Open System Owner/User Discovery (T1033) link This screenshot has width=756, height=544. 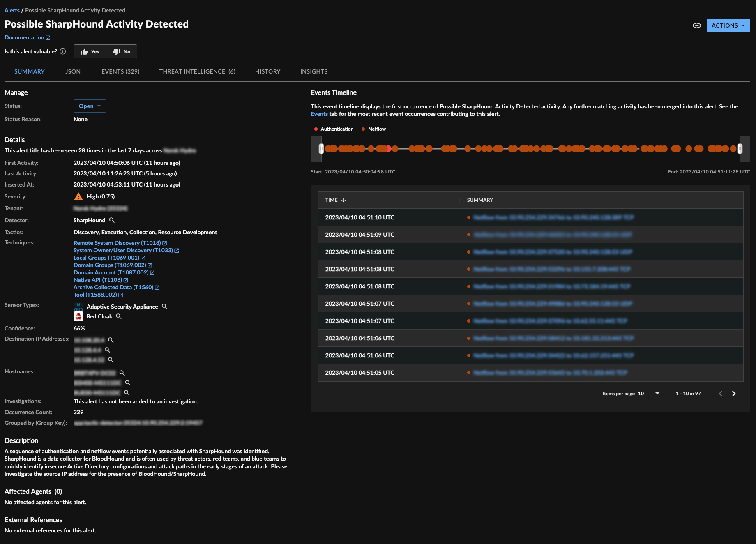point(123,250)
